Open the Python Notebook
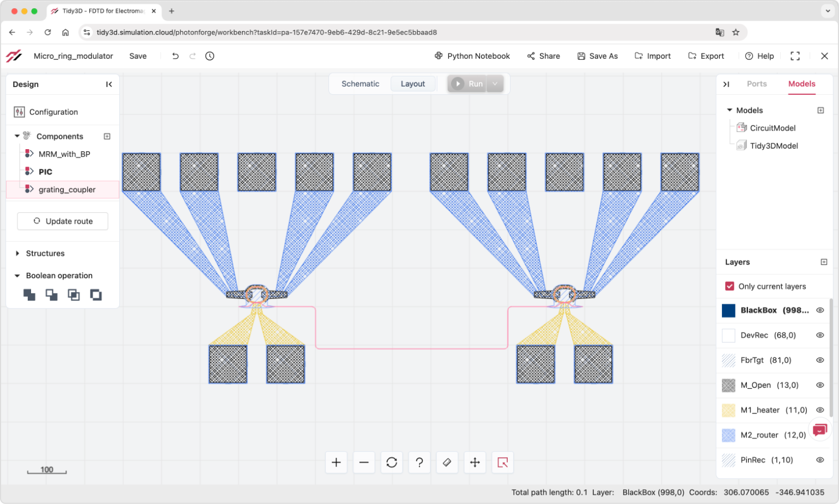The image size is (839, 504). click(x=472, y=56)
